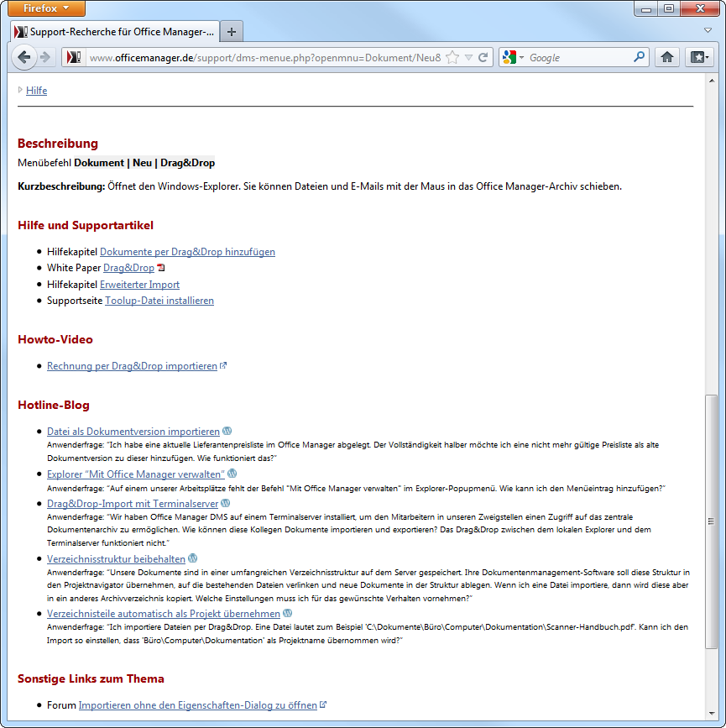Viewport: 726px width, 728px height.
Task: Open Datei als Dokumentversion importieren post
Action: [133, 432]
